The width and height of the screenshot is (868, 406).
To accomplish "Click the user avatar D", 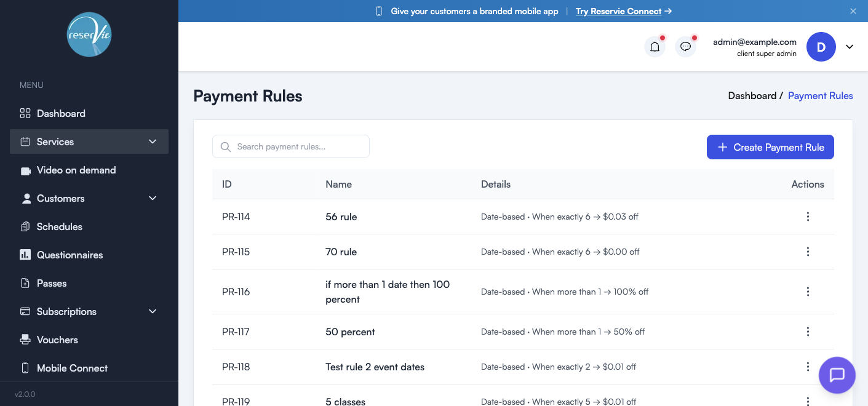I will [821, 47].
